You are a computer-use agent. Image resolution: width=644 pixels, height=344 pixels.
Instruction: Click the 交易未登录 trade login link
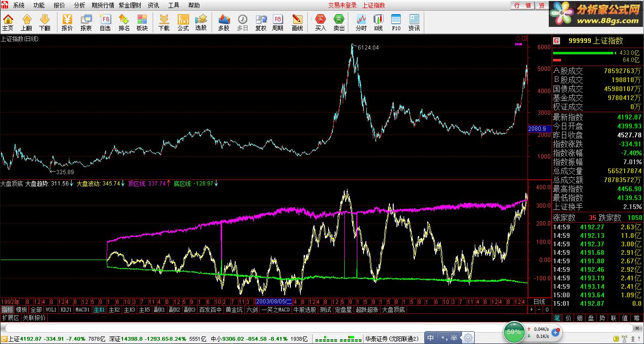coord(342,5)
